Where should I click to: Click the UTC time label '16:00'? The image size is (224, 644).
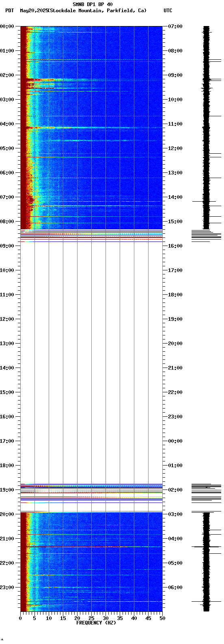175,246
